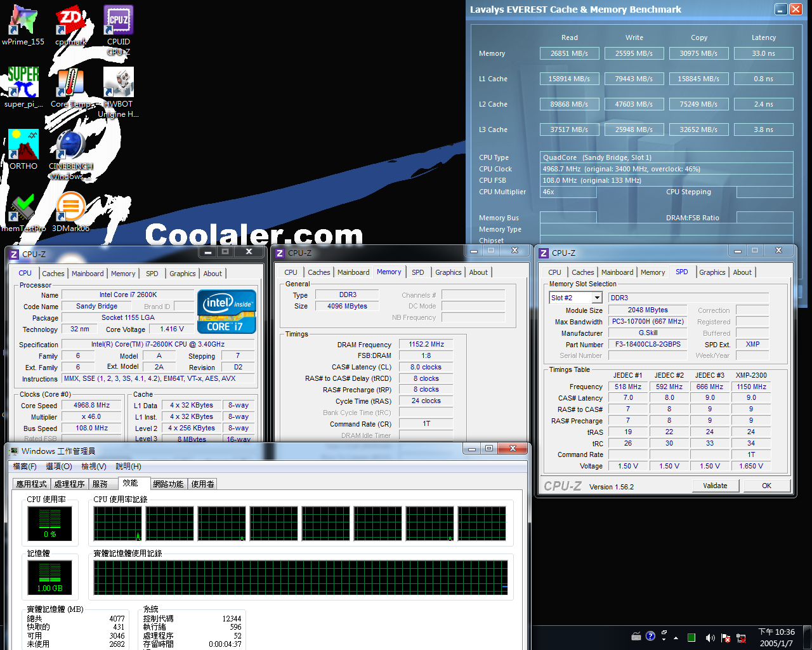The width and height of the screenshot is (812, 650).
Task: Open the wPrime_155 desktop shortcut
Action: coord(23,25)
